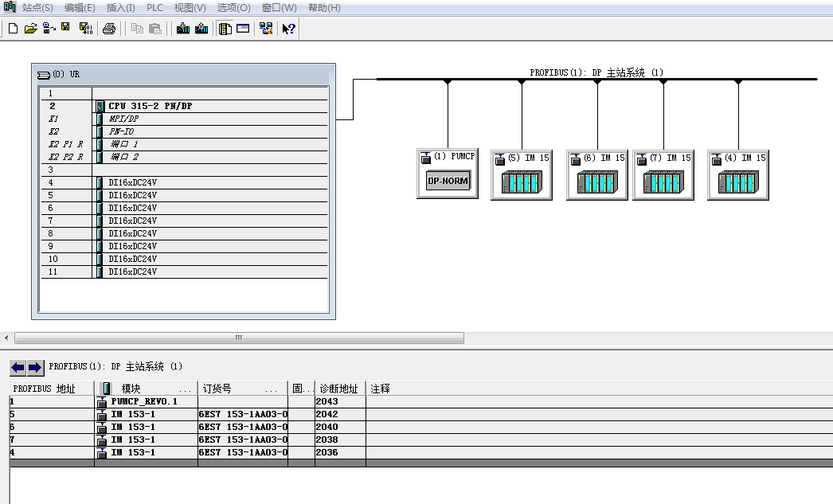Select IM 153-1 row with diagnostic address 2036
The width and height of the screenshot is (833, 504).
tap(421, 452)
